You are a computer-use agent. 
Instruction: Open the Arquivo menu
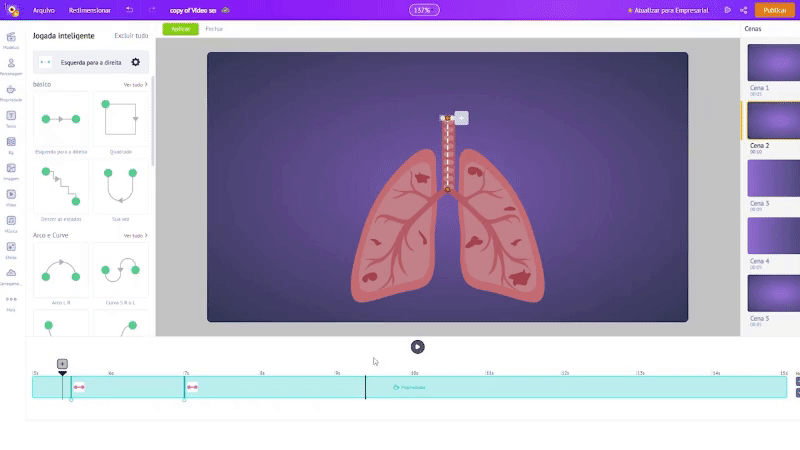pos(44,9)
